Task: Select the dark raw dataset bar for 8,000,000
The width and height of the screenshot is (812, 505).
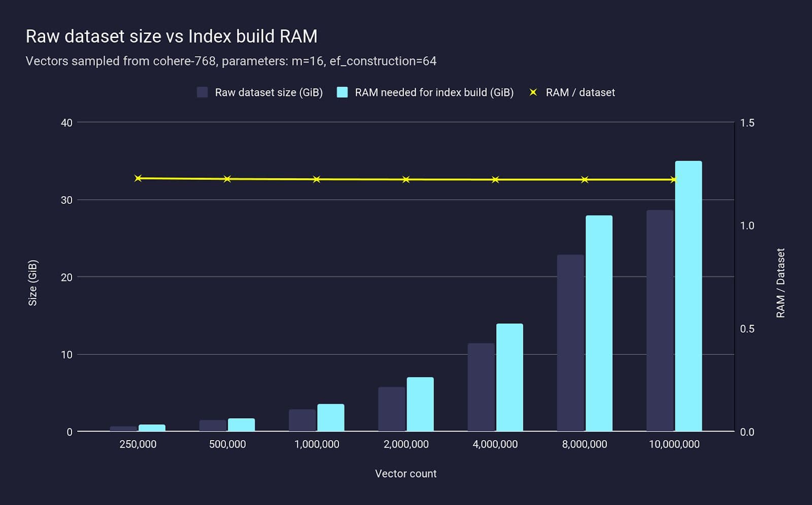Action: click(570, 343)
